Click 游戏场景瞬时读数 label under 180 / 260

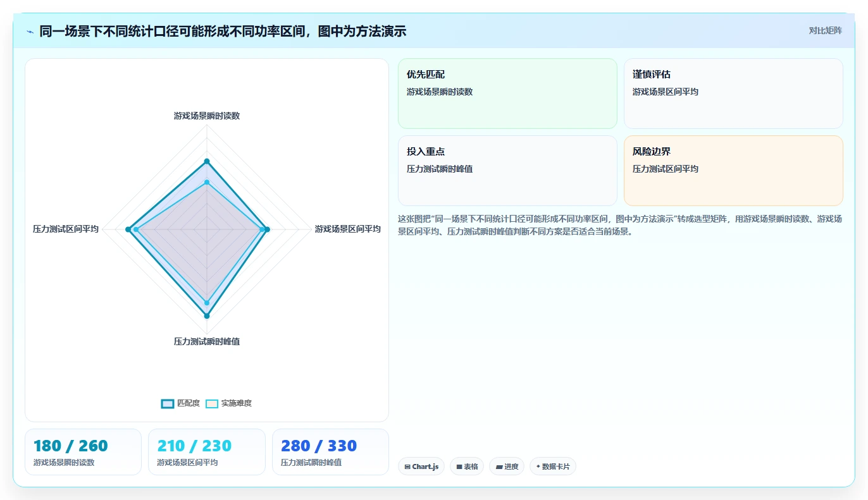[64, 463]
